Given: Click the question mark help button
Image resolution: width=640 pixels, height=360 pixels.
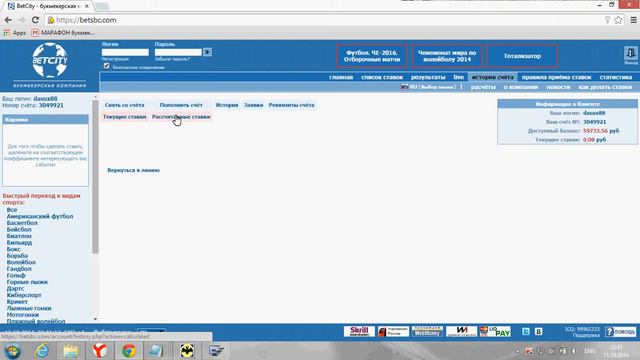Looking at the screenshot, I should (x=620, y=332).
